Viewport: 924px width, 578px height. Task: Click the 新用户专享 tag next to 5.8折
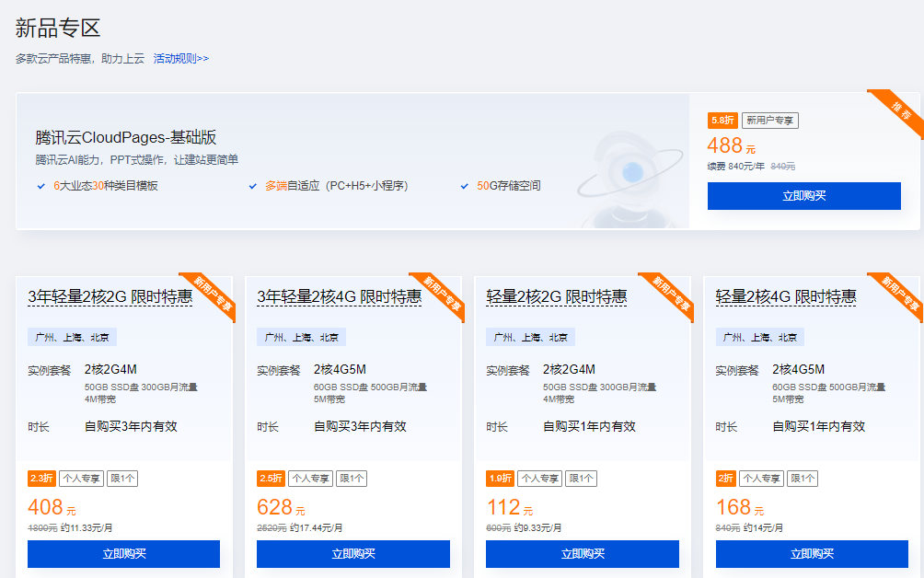coord(770,121)
